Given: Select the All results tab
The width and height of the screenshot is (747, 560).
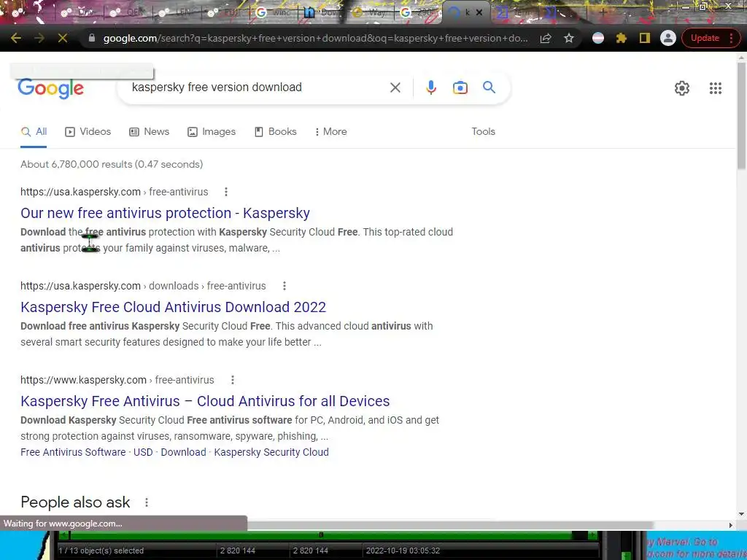Looking at the screenshot, I should (34, 132).
